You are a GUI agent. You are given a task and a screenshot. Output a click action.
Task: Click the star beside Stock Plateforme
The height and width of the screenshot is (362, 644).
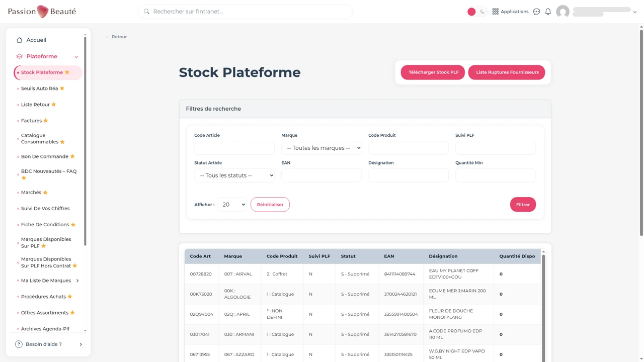pos(67,72)
